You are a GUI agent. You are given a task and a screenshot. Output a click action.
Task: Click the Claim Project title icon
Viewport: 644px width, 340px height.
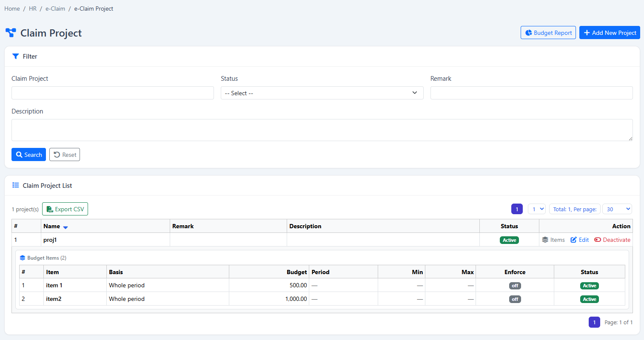point(11,33)
